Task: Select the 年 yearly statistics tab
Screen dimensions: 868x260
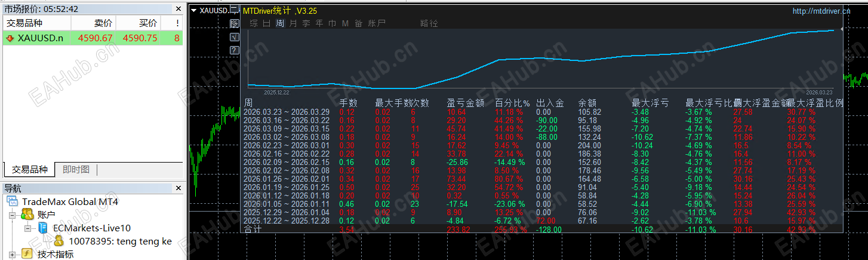Action: tap(319, 23)
